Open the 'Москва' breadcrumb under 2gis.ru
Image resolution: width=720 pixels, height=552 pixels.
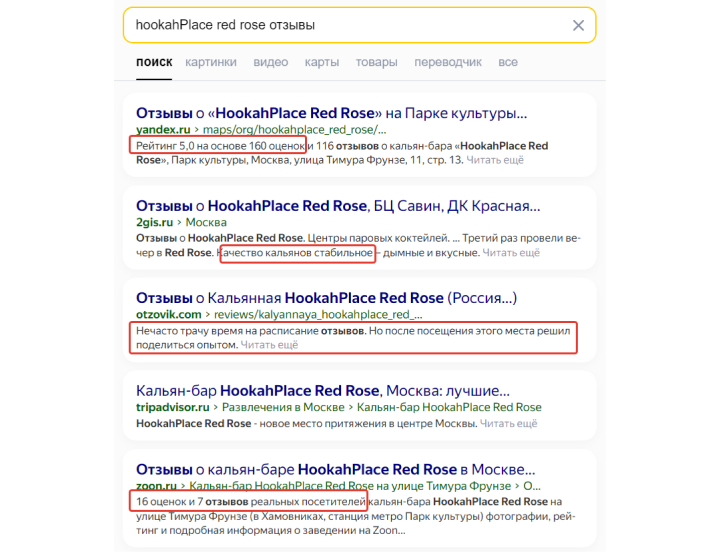[206, 222]
